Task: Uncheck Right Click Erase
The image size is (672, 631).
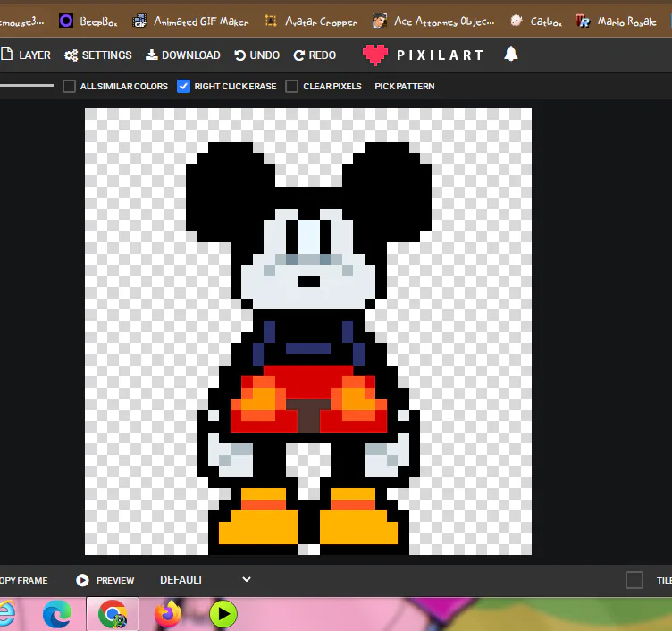Action: 183,86
